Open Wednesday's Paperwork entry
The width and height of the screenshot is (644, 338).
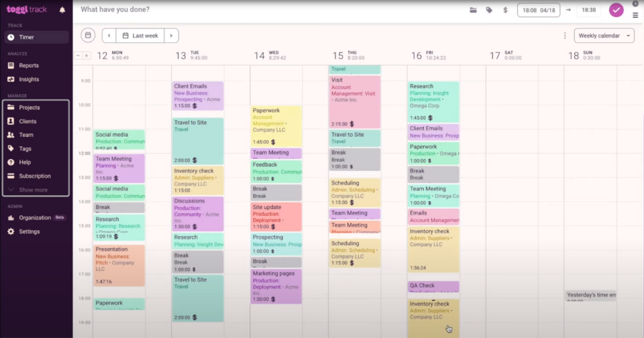276,126
